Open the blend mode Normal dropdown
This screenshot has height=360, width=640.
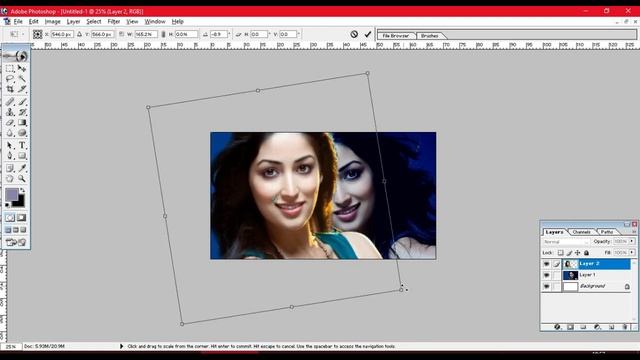pyautogui.click(x=566, y=242)
